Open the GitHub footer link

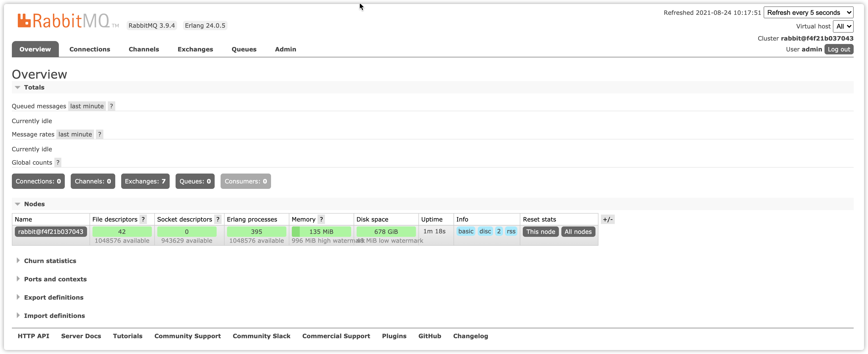430,336
